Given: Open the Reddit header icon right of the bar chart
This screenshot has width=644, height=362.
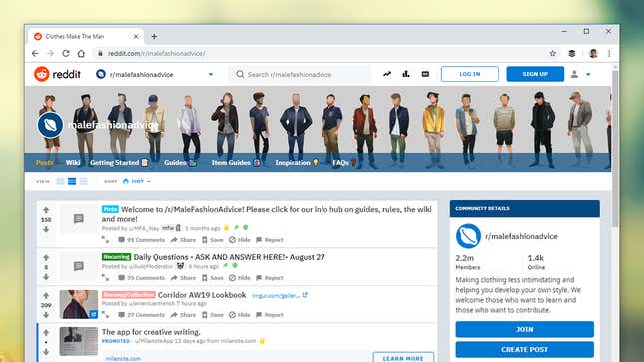Looking at the screenshot, I should click(425, 74).
